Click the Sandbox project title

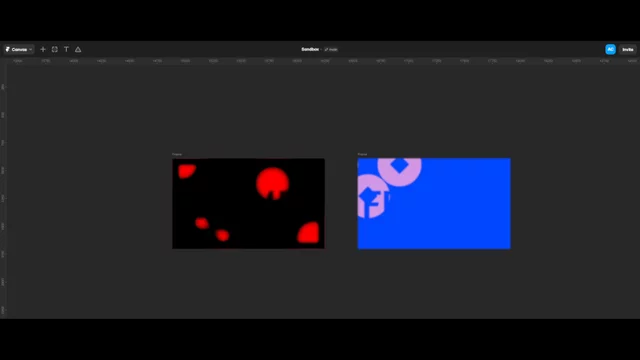310,49
